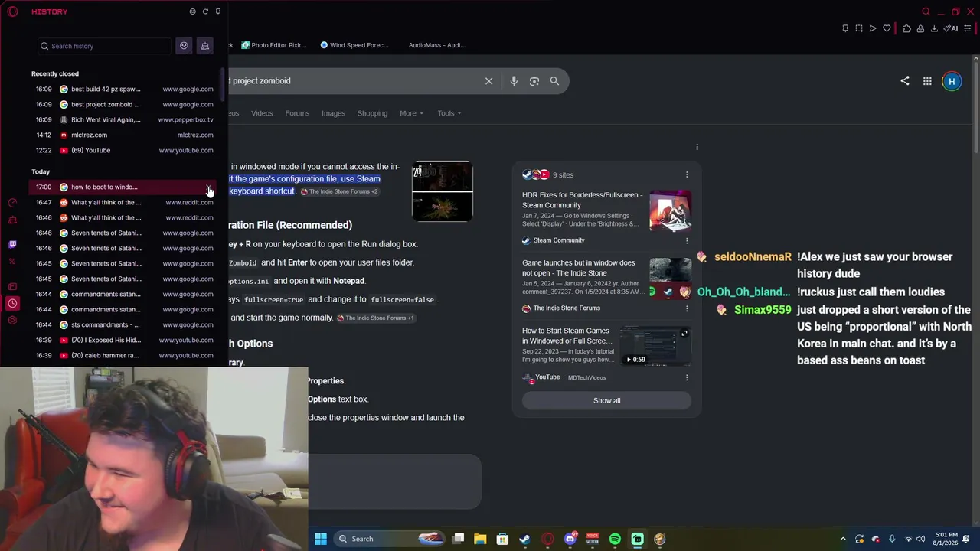Open Discord from the taskbar
The image size is (980, 551).
[570, 539]
